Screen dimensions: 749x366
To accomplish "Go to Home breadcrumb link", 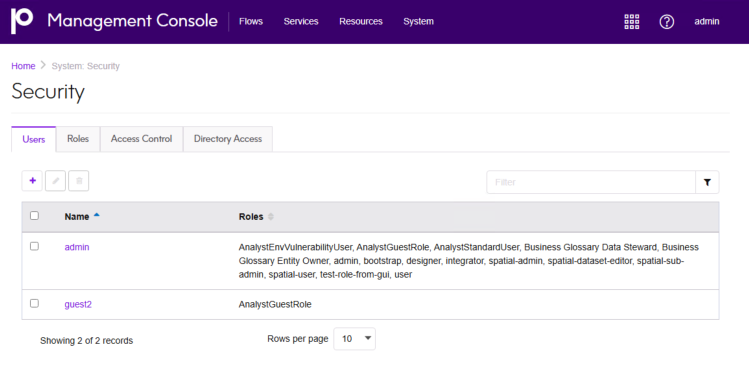I will click(x=23, y=66).
